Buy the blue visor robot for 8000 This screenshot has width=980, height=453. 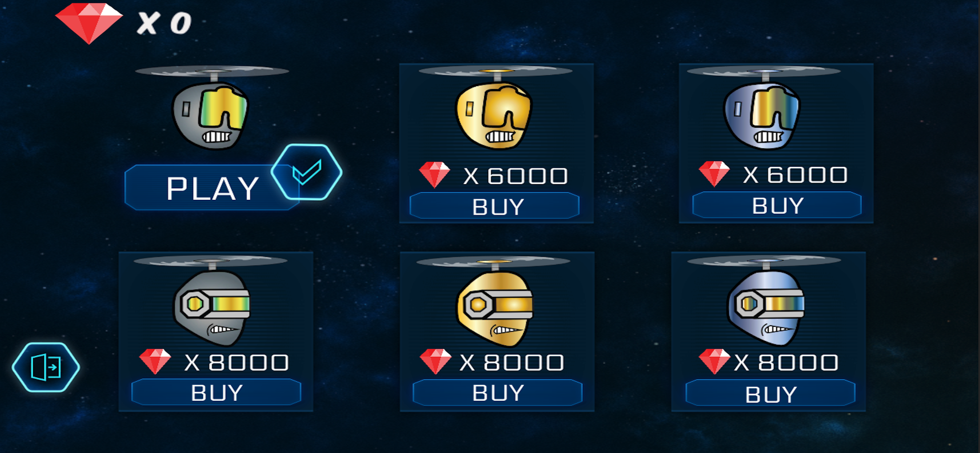770,393
